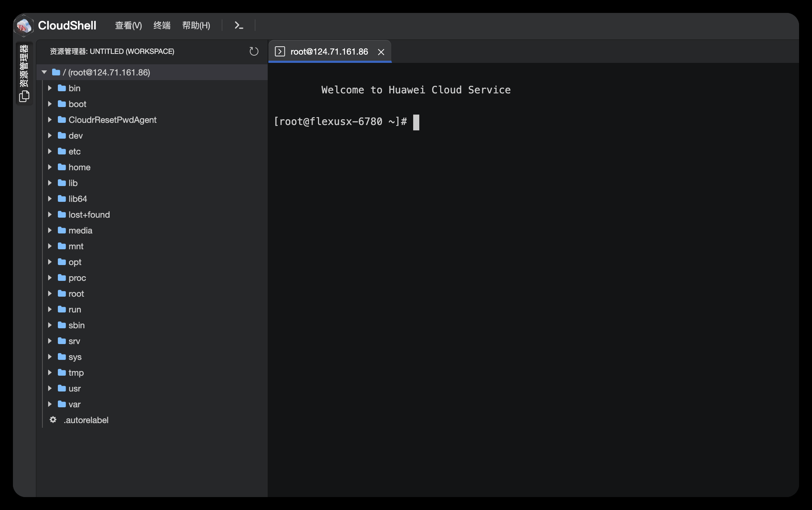Close the root@124.71.161.86 terminal tab
This screenshot has width=812, height=510.
(x=381, y=52)
